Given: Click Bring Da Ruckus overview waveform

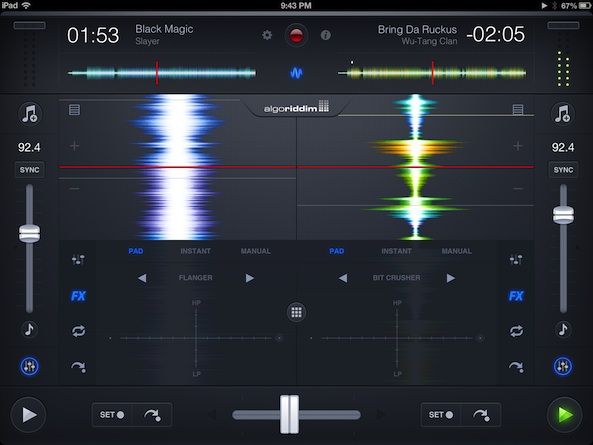Looking at the screenshot, I should [432, 73].
